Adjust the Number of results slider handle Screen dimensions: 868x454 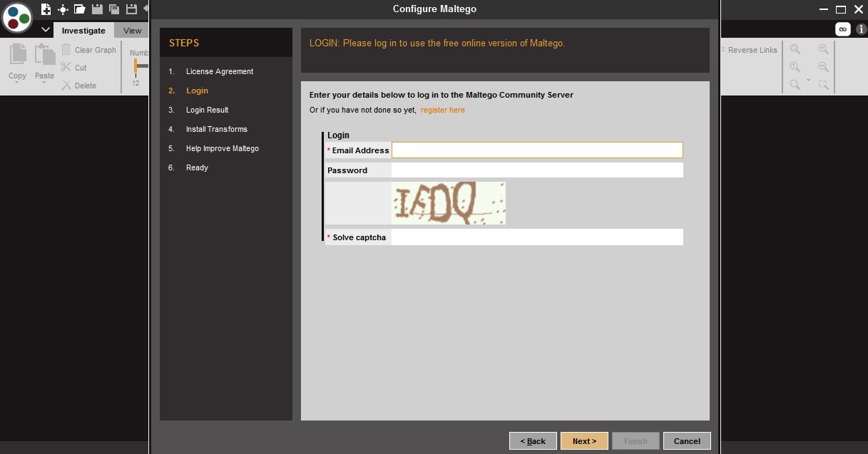(x=136, y=66)
